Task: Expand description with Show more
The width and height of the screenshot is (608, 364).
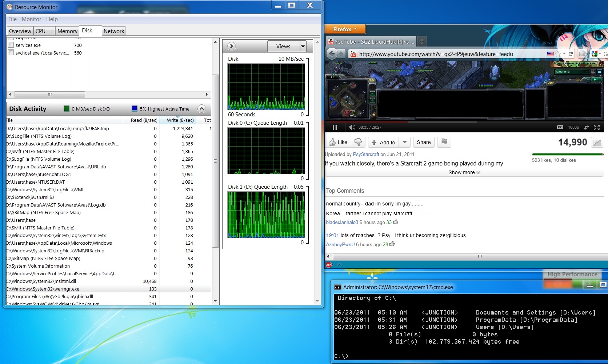Action: (464, 172)
